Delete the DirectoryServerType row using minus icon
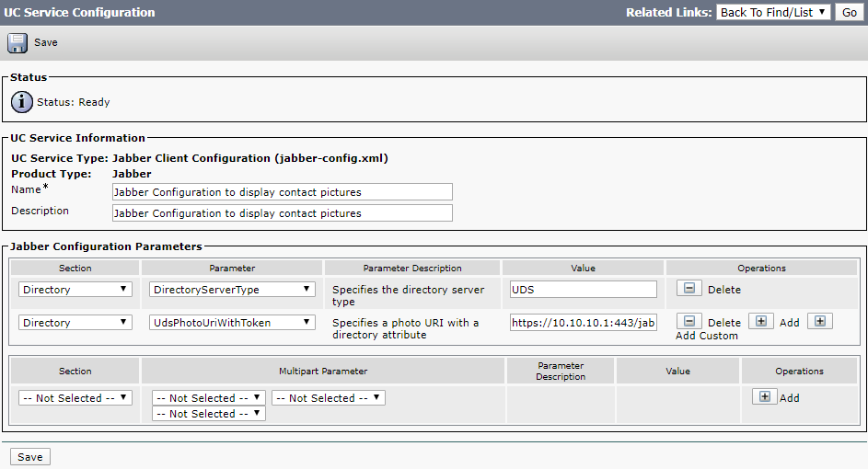Screen dimensions: 868x469 689,289
